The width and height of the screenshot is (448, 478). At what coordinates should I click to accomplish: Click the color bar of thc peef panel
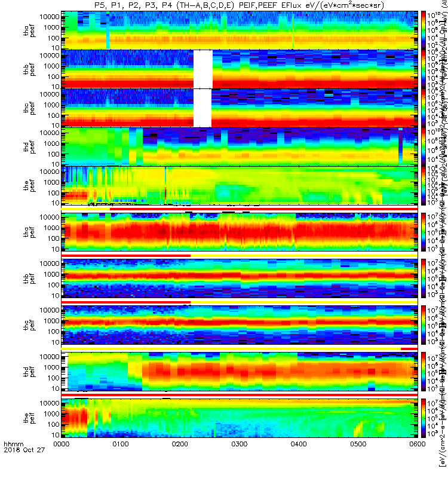coord(424,108)
